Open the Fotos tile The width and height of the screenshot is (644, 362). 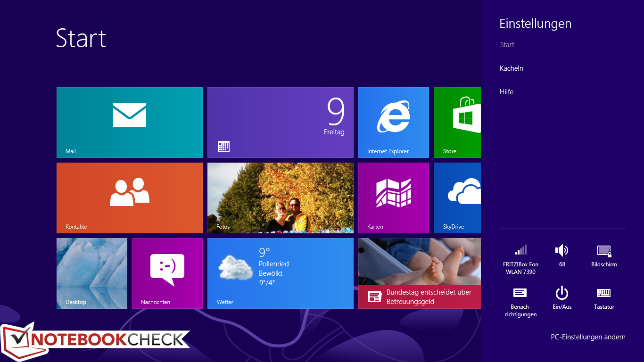[x=281, y=198]
